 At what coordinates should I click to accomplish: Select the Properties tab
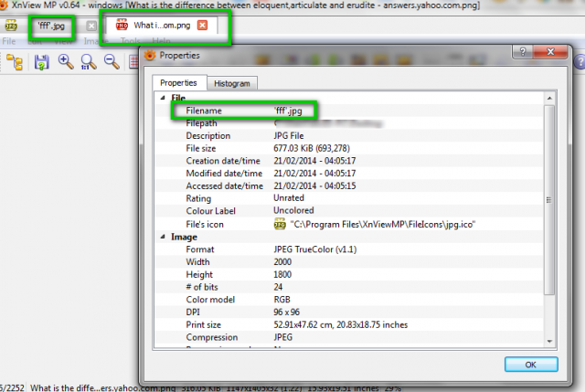coord(178,82)
